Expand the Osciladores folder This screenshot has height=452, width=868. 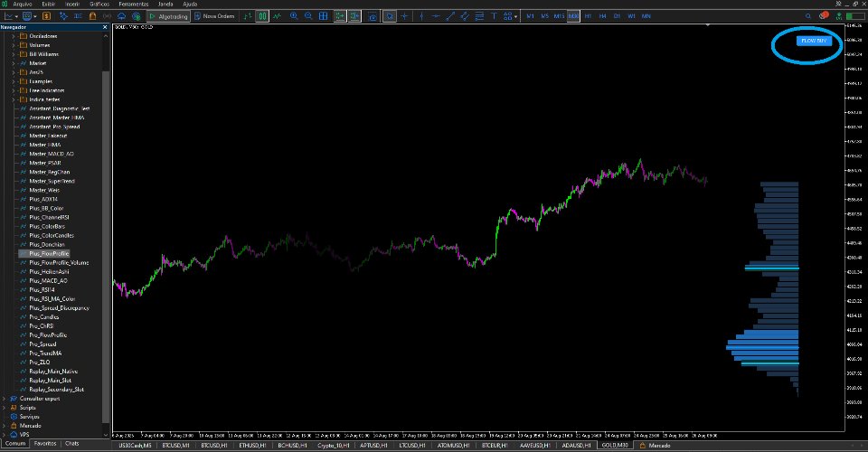point(14,36)
